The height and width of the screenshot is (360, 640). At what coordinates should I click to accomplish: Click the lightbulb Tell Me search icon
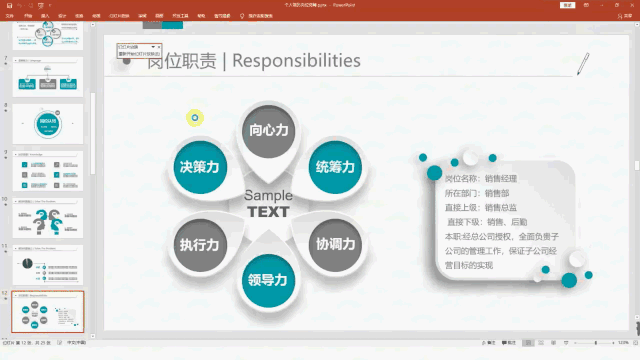(x=242, y=16)
